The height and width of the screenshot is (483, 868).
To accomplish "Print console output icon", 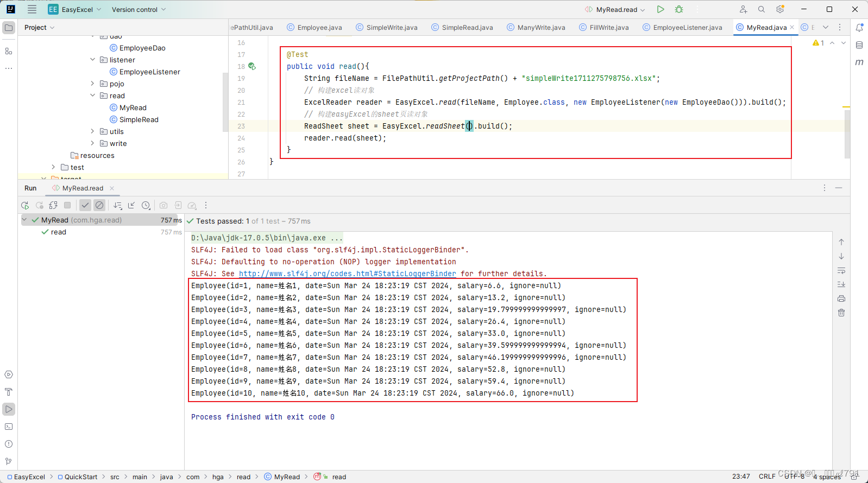I will [841, 298].
